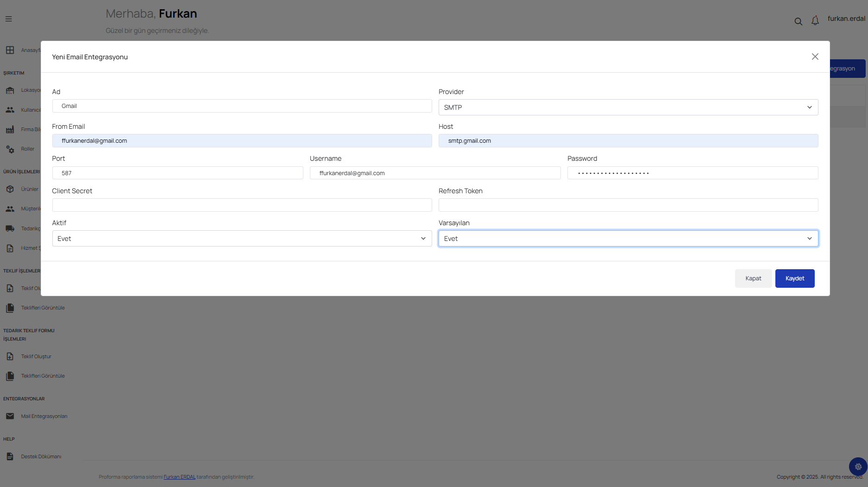Screen dimensions: 868x487
Task: Open the Varsayılan dropdown
Action: (628, 239)
